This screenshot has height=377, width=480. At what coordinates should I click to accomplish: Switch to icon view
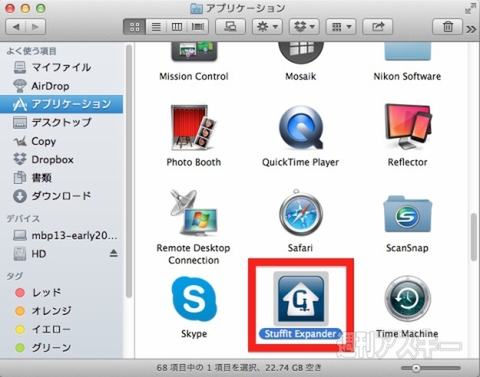click(x=134, y=27)
